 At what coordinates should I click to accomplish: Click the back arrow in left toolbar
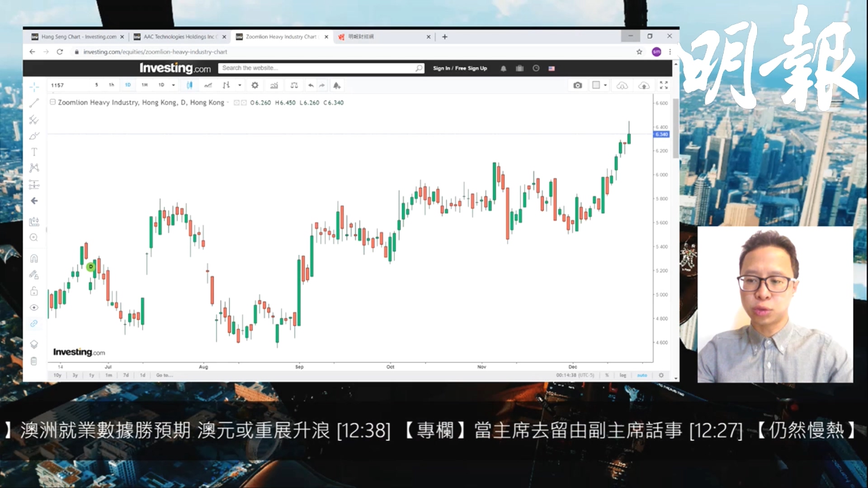tap(34, 201)
